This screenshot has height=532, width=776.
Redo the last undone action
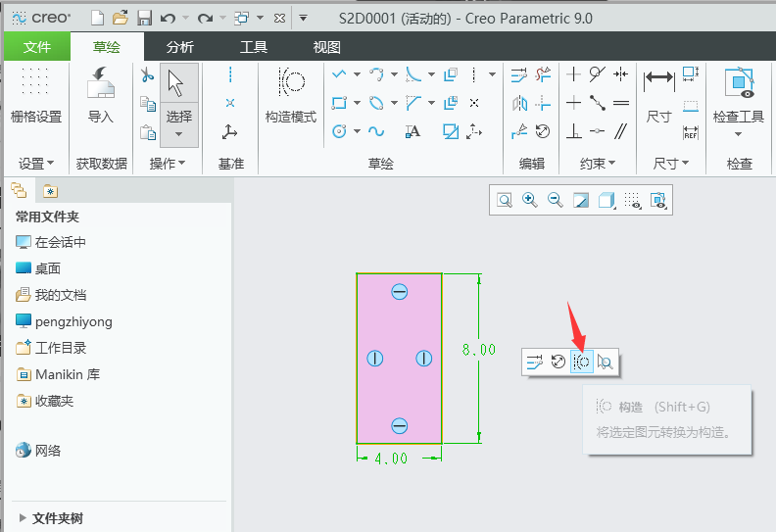[x=205, y=19]
